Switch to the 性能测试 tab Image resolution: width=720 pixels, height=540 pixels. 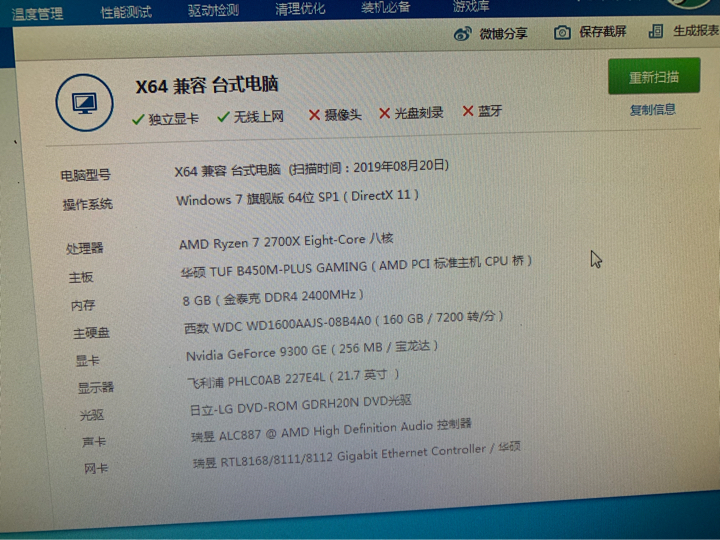point(126,13)
